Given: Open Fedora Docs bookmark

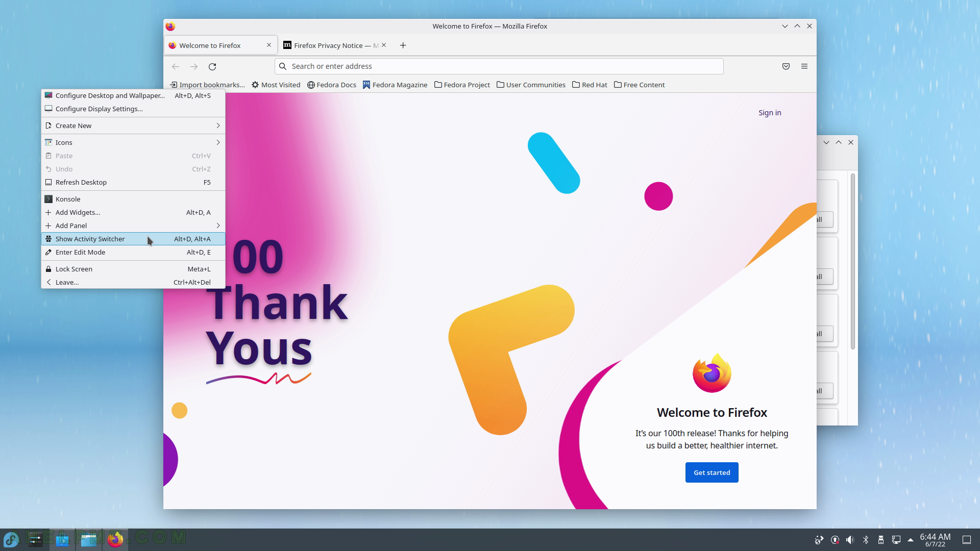Looking at the screenshot, I should click(x=332, y=85).
